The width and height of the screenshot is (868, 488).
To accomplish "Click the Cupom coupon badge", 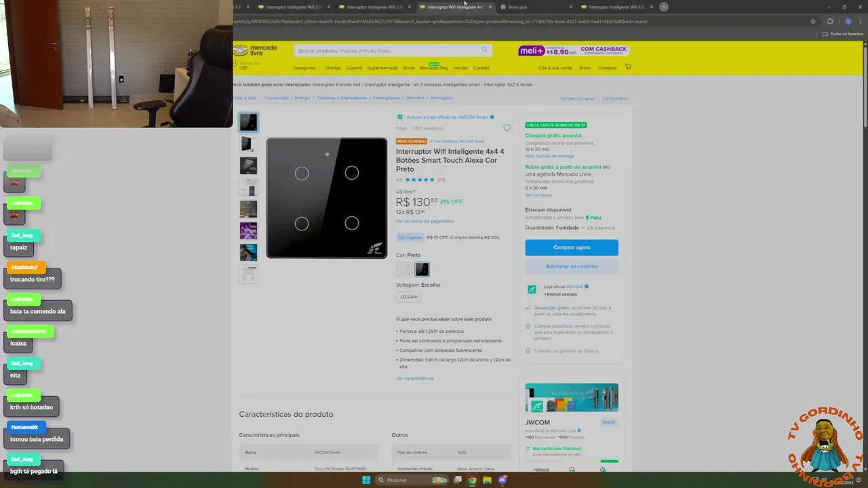I will click(x=410, y=237).
